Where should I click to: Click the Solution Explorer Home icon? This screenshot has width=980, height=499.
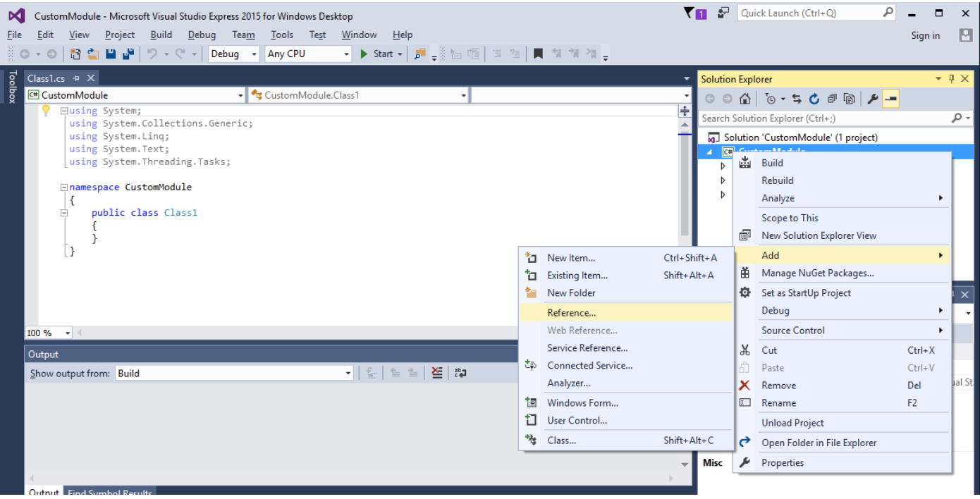tap(745, 99)
